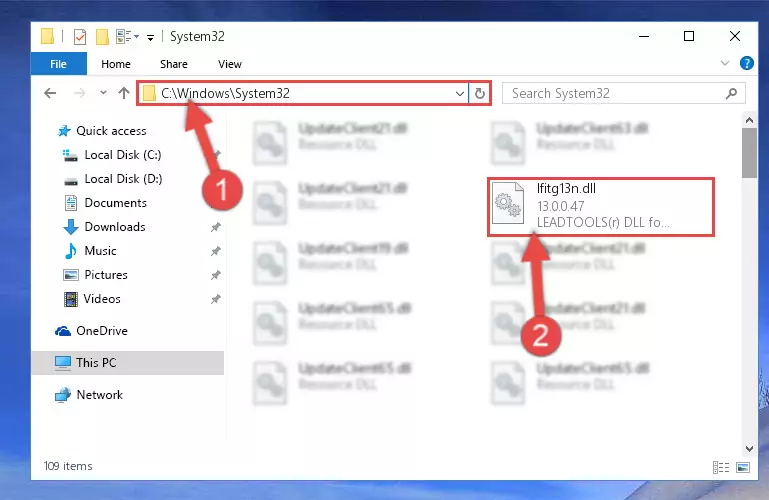Go up one folder level
This screenshot has height=500, width=769.
[124, 93]
